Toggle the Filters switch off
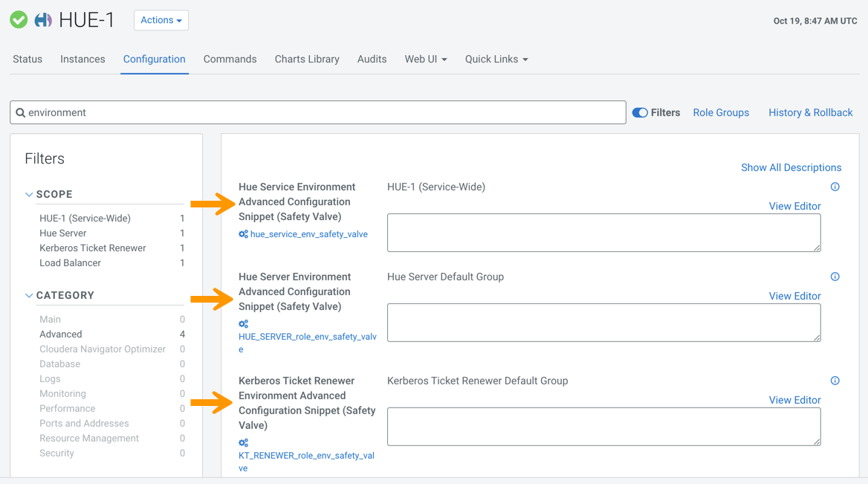868x484 pixels. point(640,113)
